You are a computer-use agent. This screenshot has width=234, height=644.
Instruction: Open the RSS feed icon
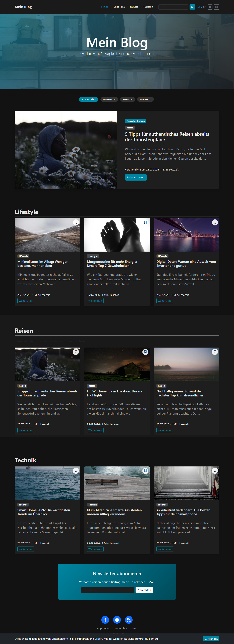[129, 620]
